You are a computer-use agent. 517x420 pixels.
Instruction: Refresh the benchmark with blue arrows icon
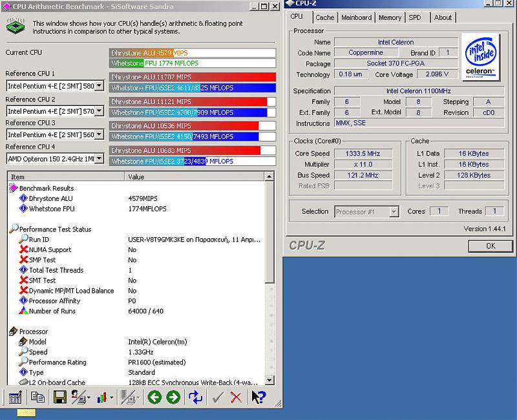point(195,397)
